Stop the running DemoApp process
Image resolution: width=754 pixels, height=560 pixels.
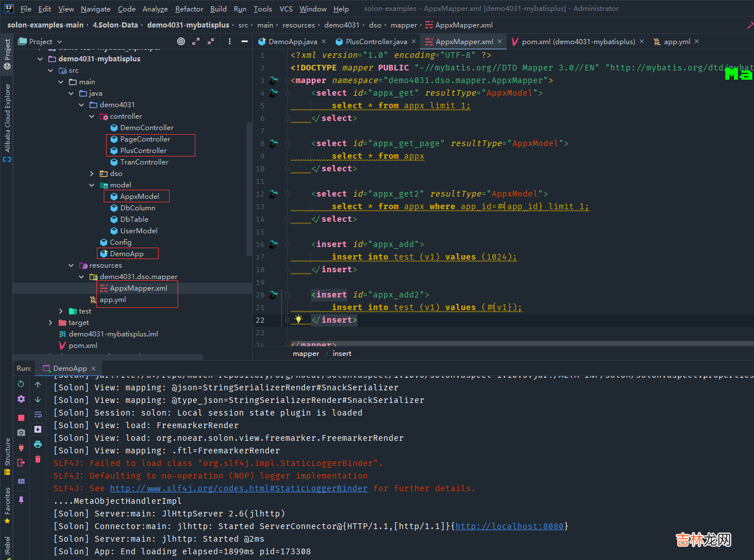[21, 418]
